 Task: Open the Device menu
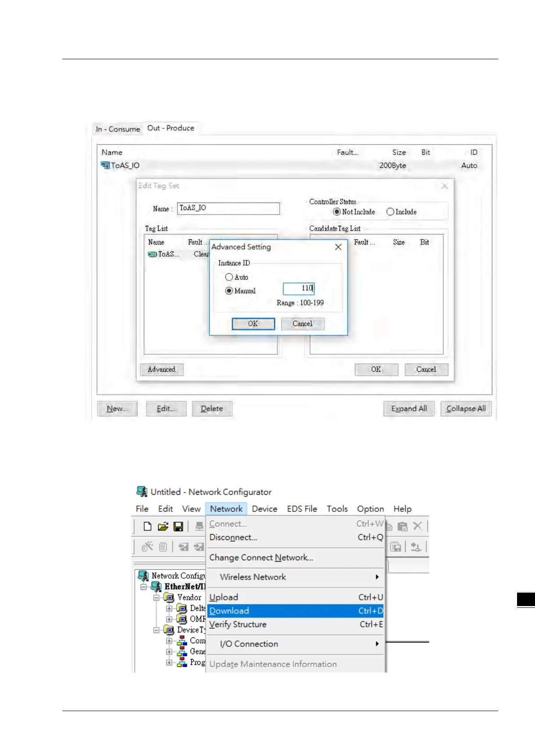(265, 509)
